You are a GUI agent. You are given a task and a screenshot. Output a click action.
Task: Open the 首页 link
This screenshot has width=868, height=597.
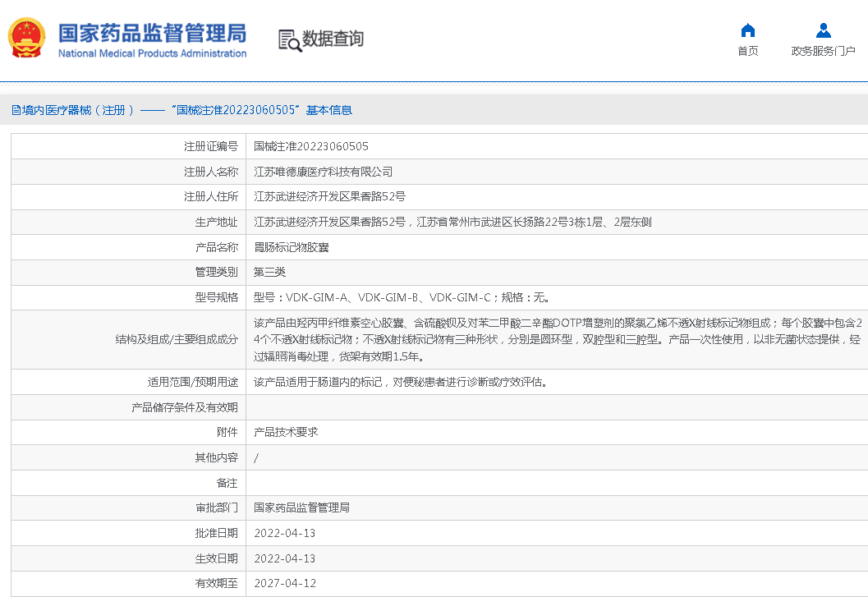(x=748, y=51)
